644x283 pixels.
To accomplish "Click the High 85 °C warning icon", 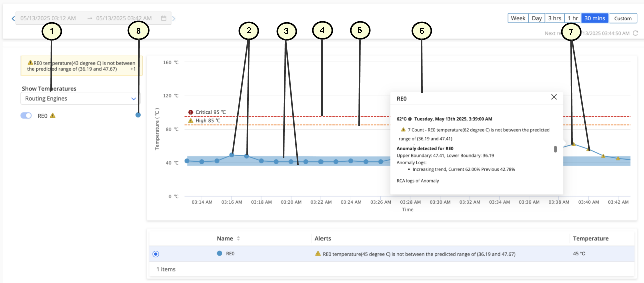I will coord(190,121).
